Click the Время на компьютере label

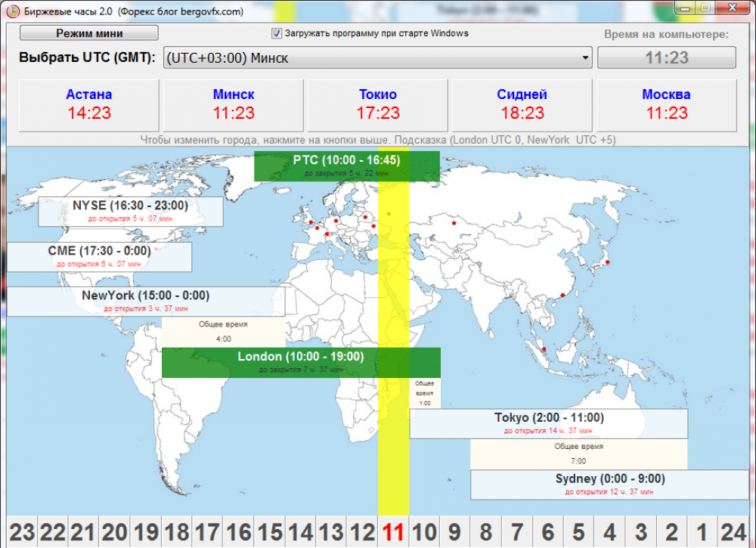pos(666,34)
